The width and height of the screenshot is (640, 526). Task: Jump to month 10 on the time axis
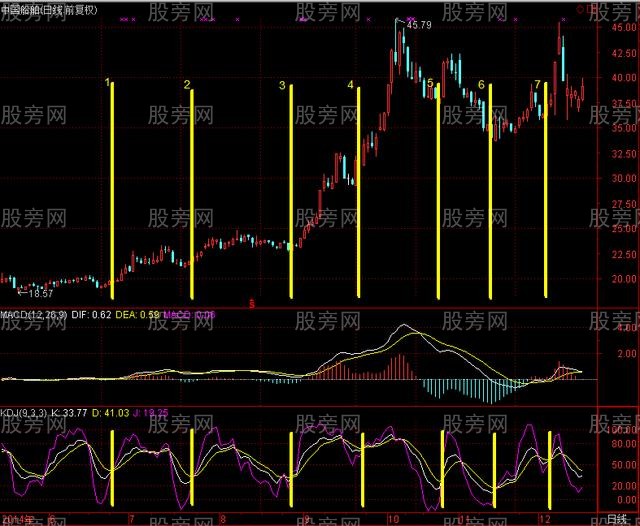click(x=393, y=519)
